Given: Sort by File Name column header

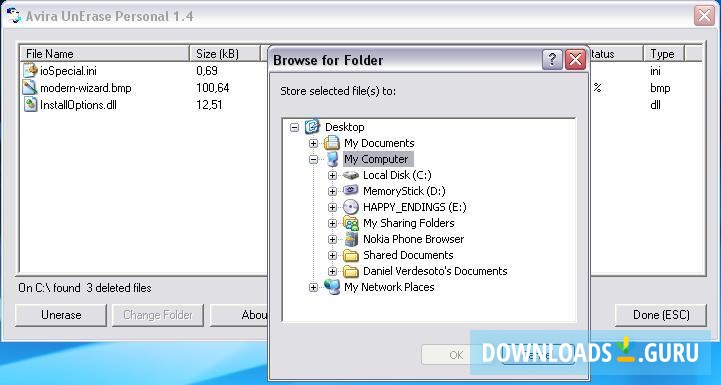Looking at the screenshot, I should 105,53.
